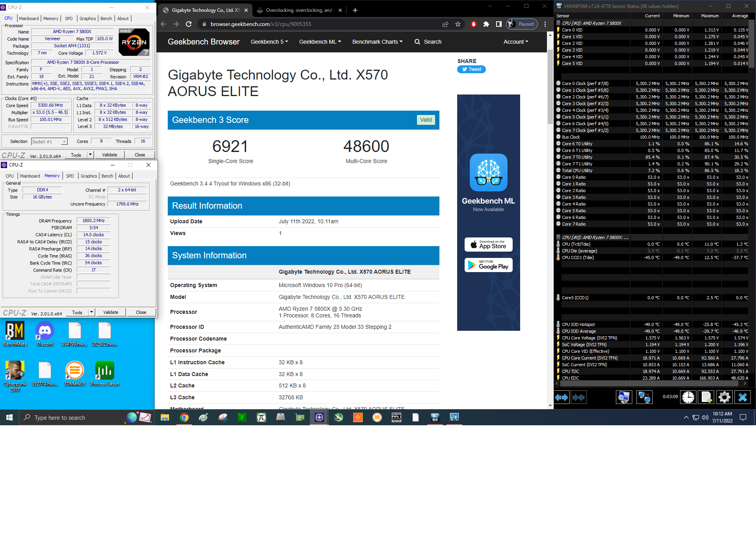This screenshot has width=756, height=556.
Task: Open the Windows Start menu
Action: click(x=9, y=417)
